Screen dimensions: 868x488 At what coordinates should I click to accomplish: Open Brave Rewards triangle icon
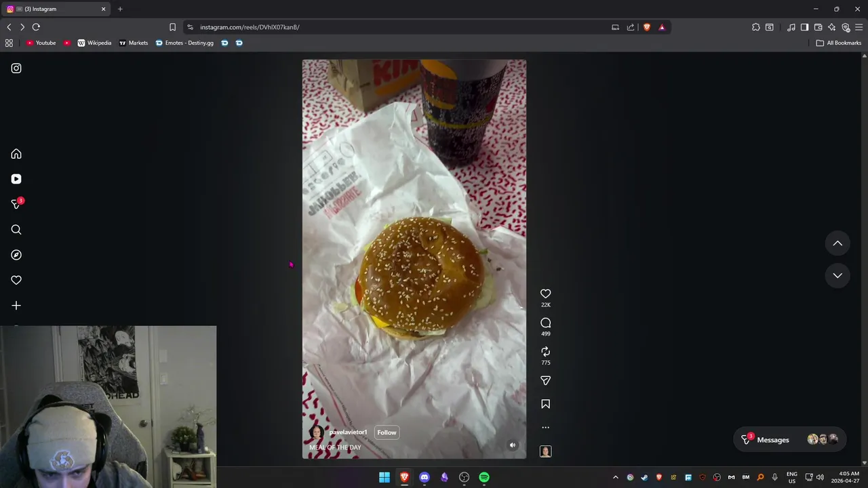(x=662, y=27)
